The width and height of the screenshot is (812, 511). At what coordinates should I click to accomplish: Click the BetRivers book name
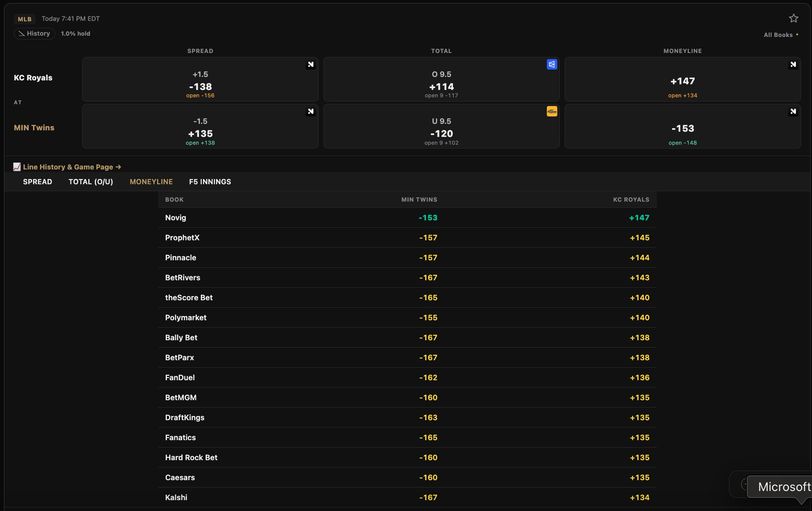(x=183, y=278)
